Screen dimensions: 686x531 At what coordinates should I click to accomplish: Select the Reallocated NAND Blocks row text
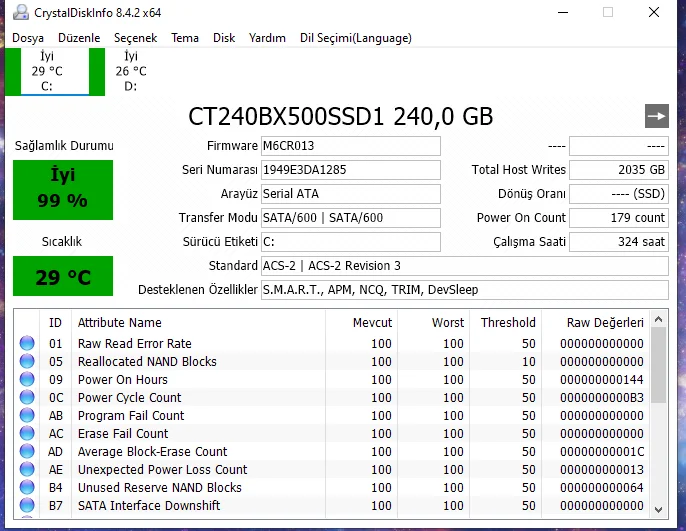tap(147, 362)
